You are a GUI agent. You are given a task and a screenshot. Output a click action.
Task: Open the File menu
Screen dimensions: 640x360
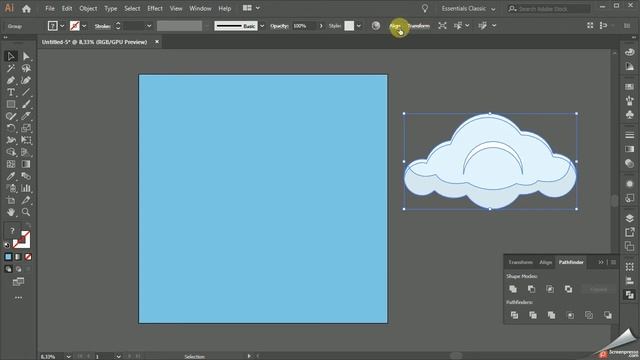[x=50, y=8]
